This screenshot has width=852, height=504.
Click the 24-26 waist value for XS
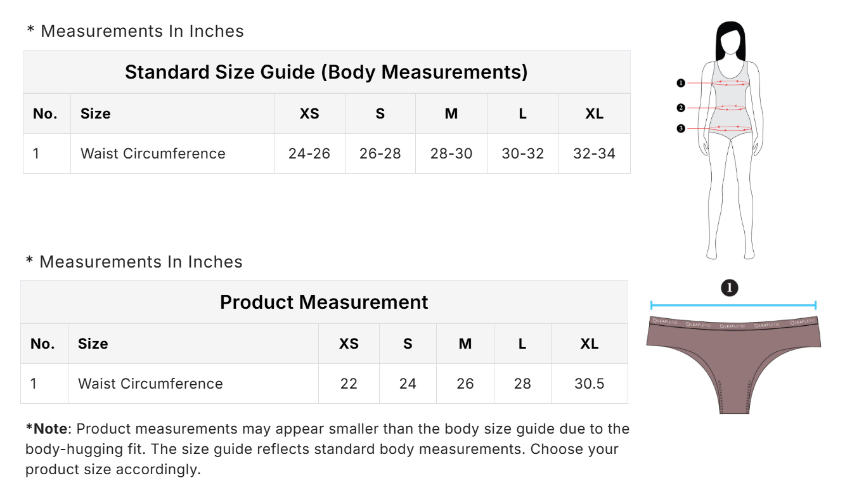coord(309,153)
